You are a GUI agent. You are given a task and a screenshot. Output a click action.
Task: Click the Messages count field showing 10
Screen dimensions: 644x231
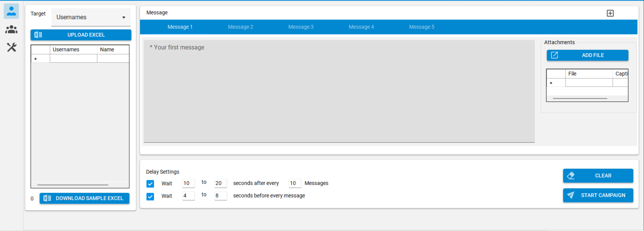295,183
